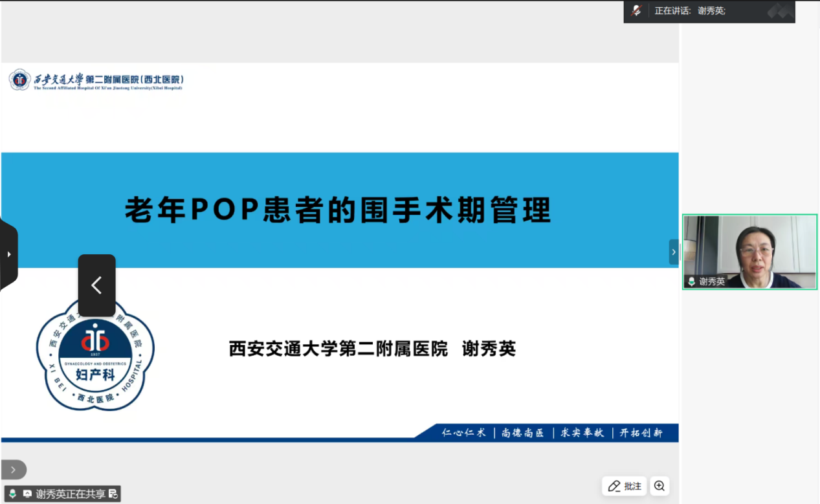Image resolution: width=820 pixels, height=504 pixels.
Task: Click the screen share icon in sharing status bar
Action: click(x=27, y=494)
